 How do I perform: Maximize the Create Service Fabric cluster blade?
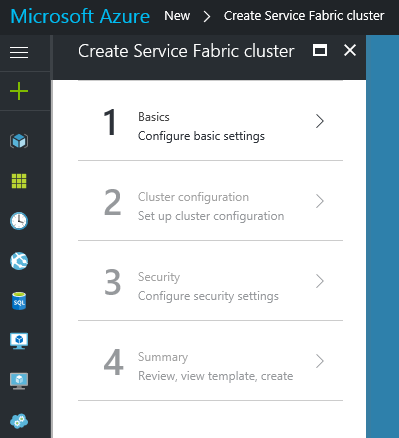click(x=320, y=51)
